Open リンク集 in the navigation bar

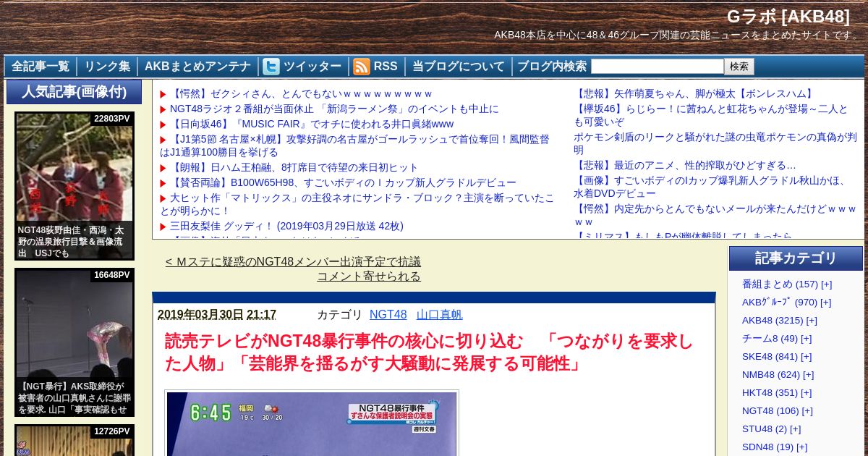coord(107,67)
